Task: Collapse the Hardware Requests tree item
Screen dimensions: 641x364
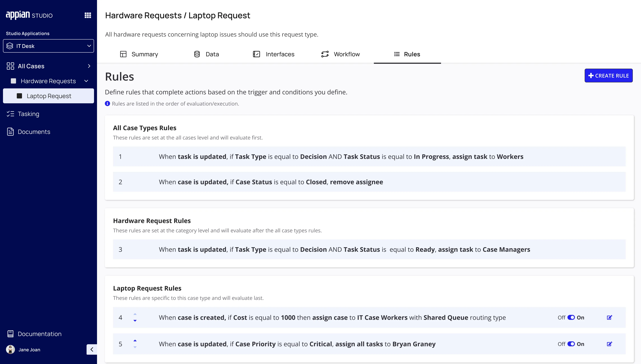Action: click(86, 81)
